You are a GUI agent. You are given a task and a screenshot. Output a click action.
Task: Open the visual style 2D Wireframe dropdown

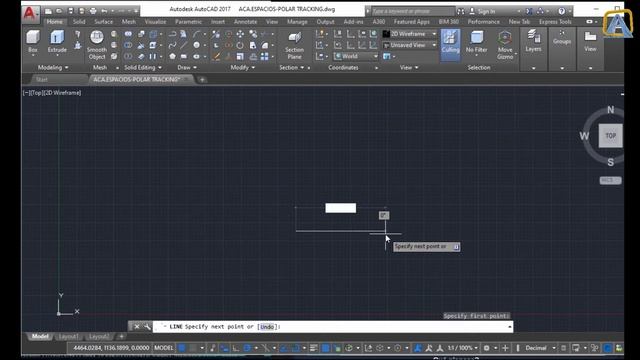(x=410, y=34)
